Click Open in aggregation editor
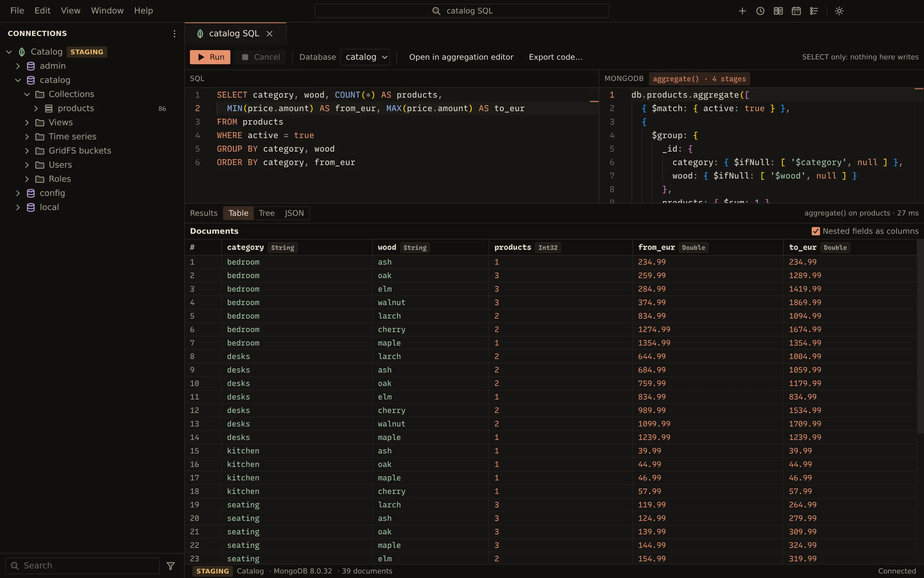Viewport: 924px width, 578px height. pos(461,57)
